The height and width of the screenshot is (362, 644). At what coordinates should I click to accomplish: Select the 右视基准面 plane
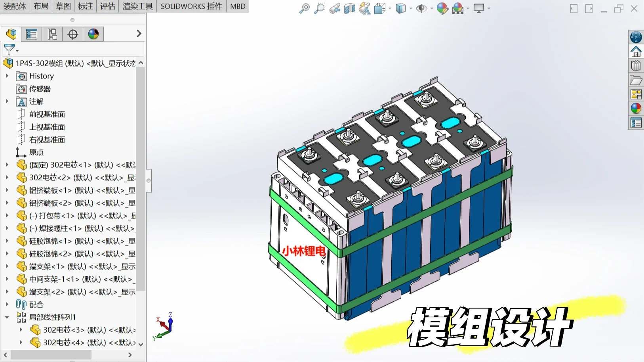pyautogui.click(x=41, y=139)
